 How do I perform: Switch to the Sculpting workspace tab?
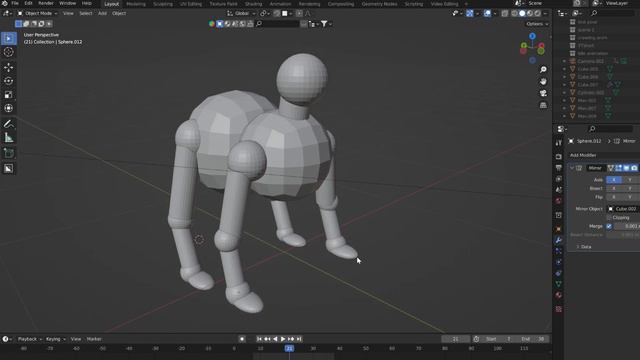pyautogui.click(x=163, y=4)
